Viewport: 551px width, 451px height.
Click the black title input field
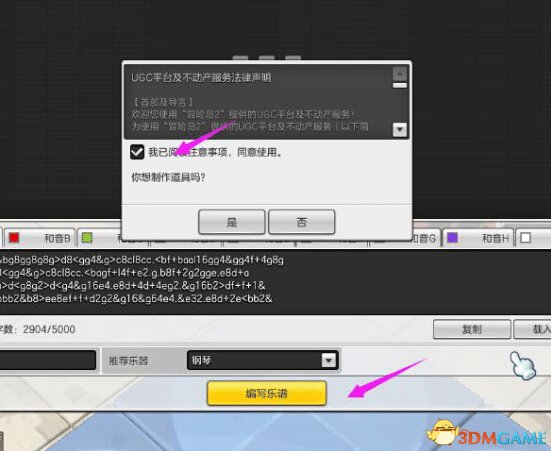48,360
